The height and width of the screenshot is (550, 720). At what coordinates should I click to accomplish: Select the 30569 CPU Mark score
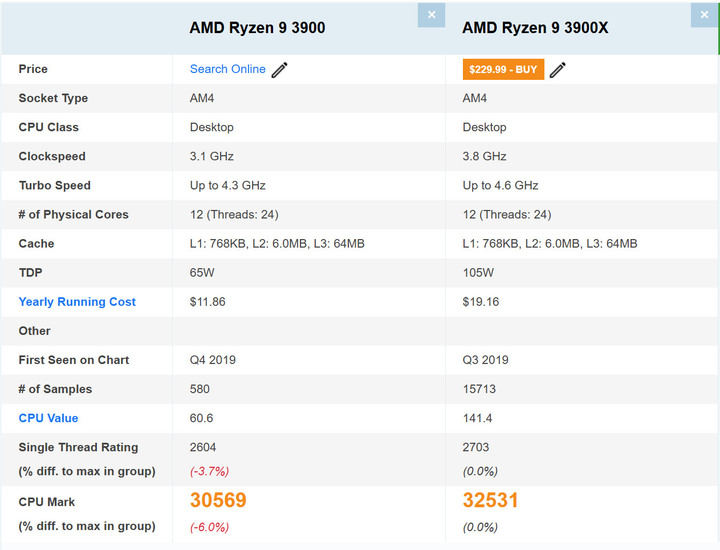point(218,501)
